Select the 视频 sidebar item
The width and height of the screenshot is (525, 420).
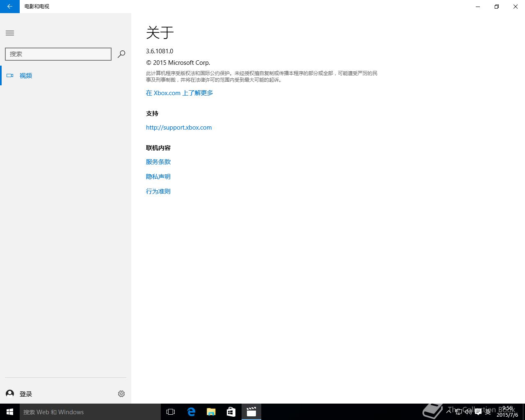(x=66, y=75)
